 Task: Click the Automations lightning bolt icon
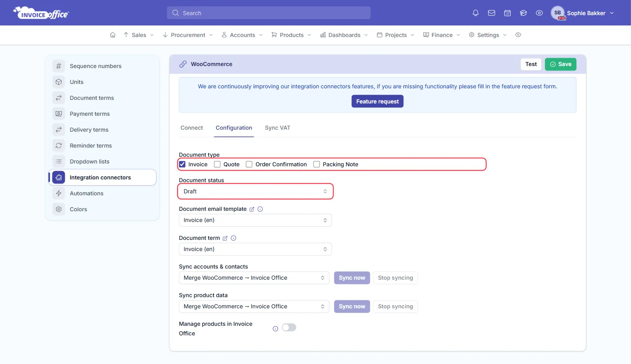[x=59, y=193]
